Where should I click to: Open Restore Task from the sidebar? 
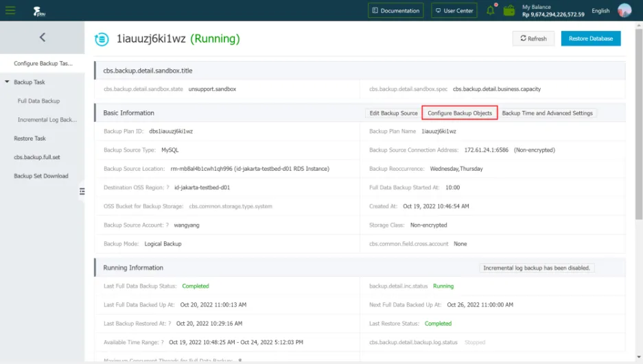(x=30, y=138)
